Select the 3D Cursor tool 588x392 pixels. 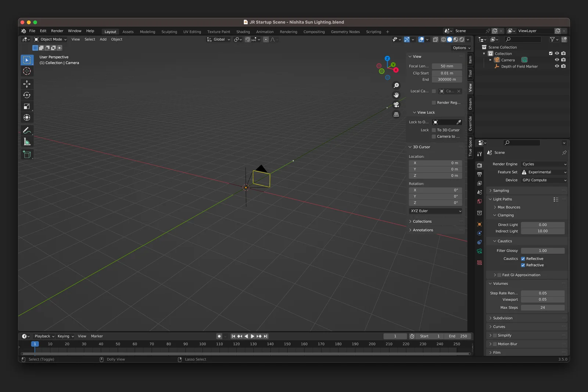[27, 71]
